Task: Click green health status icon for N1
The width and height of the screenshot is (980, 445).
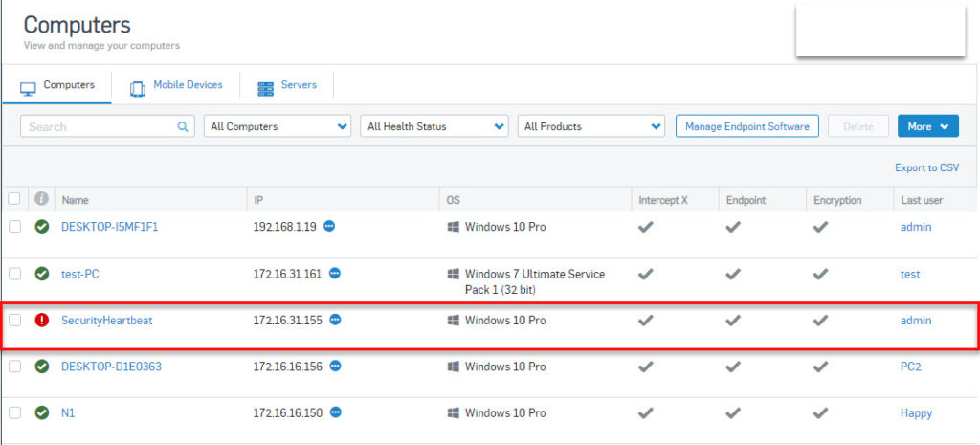Action: (42, 412)
